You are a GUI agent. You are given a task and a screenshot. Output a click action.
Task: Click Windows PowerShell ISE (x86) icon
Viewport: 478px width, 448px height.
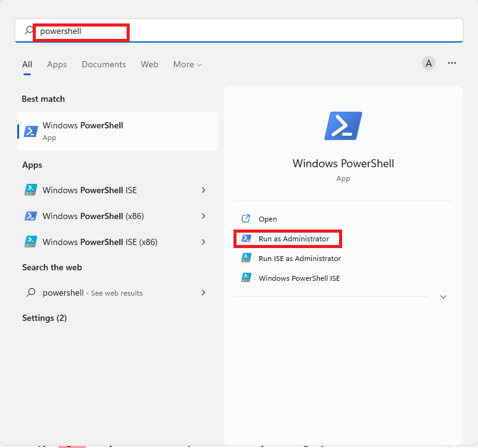(31, 241)
